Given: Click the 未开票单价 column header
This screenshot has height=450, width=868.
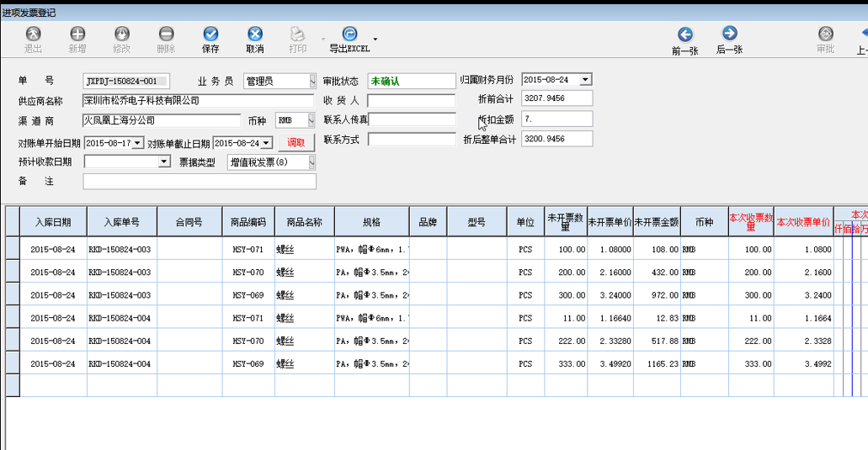Looking at the screenshot, I should [610, 222].
